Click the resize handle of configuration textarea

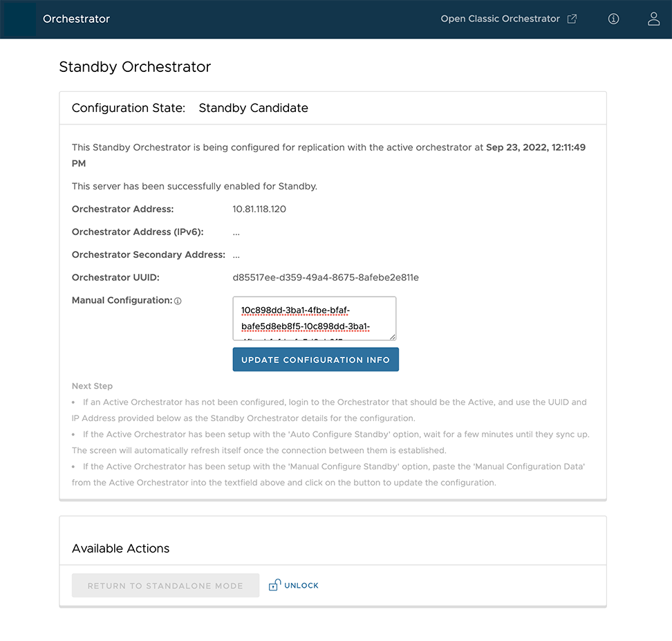[x=392, y=337]
